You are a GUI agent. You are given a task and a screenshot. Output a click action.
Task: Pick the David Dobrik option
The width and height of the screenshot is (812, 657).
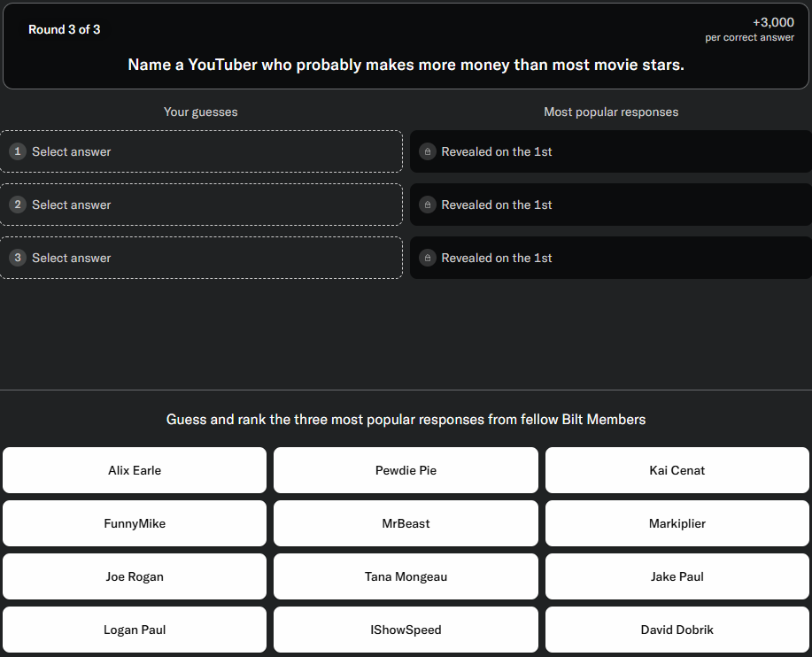tap(677, 630)
